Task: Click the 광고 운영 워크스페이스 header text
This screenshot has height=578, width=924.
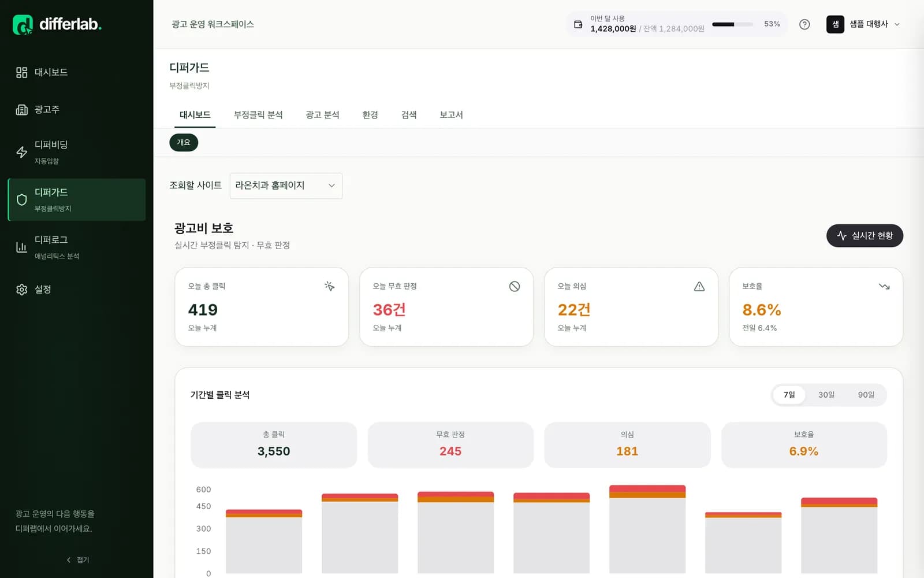Action: 213,24
